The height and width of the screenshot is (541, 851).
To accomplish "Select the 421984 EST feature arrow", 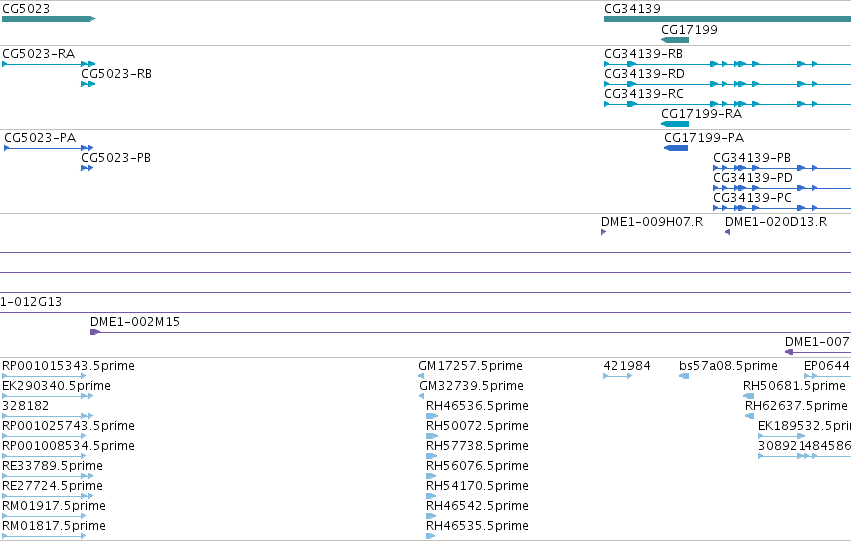I will coord(618,376).
